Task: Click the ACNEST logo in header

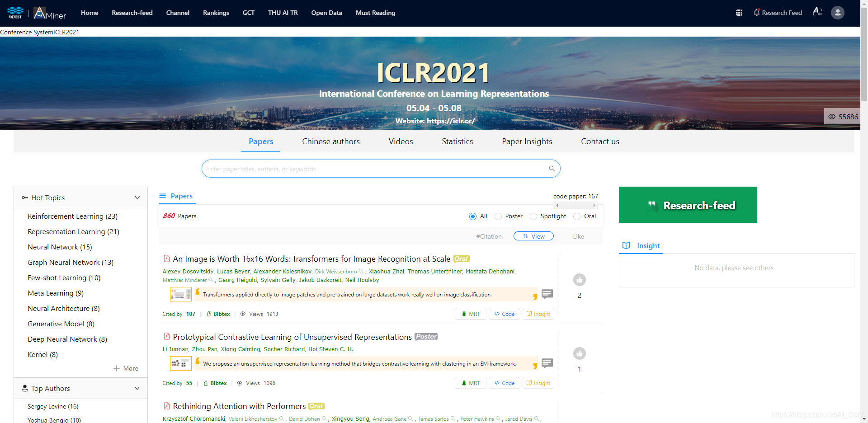Action: pos(15,13)
